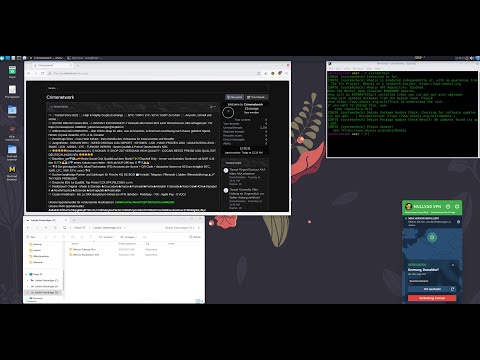Go back in the browser
The height and width of the screenshot is (360, 480).
click(x=29, y=73)
